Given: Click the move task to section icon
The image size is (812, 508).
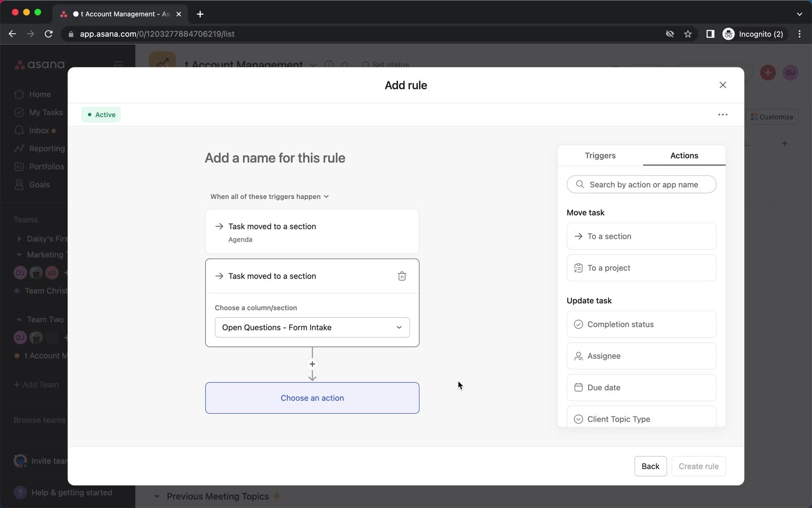Looking at the screenshot, I should [578, 236].
